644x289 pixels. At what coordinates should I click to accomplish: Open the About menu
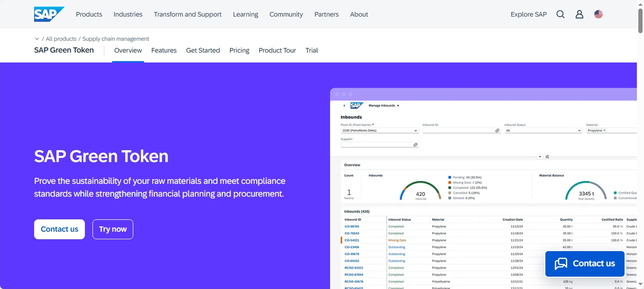click(359, 14)
